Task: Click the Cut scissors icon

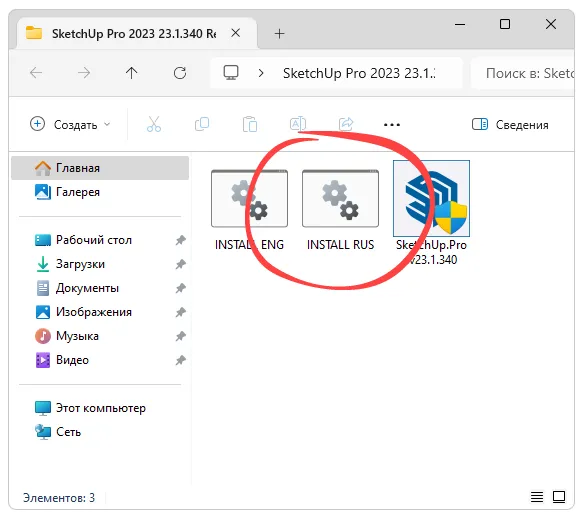Action: pos(154,124)
